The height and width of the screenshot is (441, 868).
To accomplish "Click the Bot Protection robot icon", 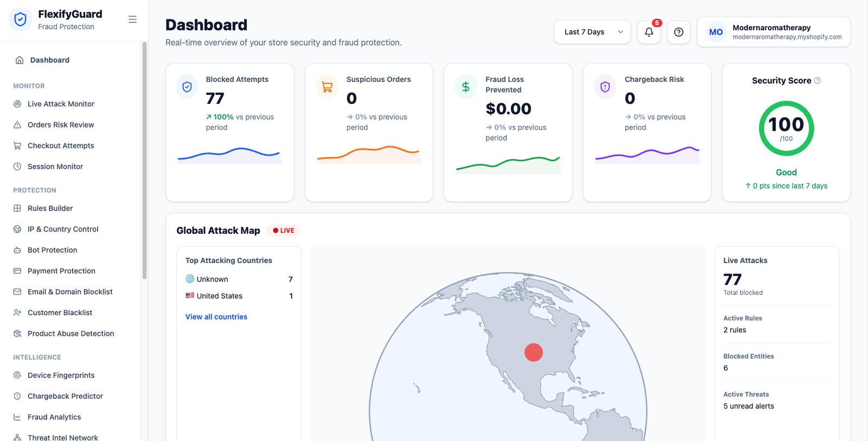I will [x=17, y=250].
